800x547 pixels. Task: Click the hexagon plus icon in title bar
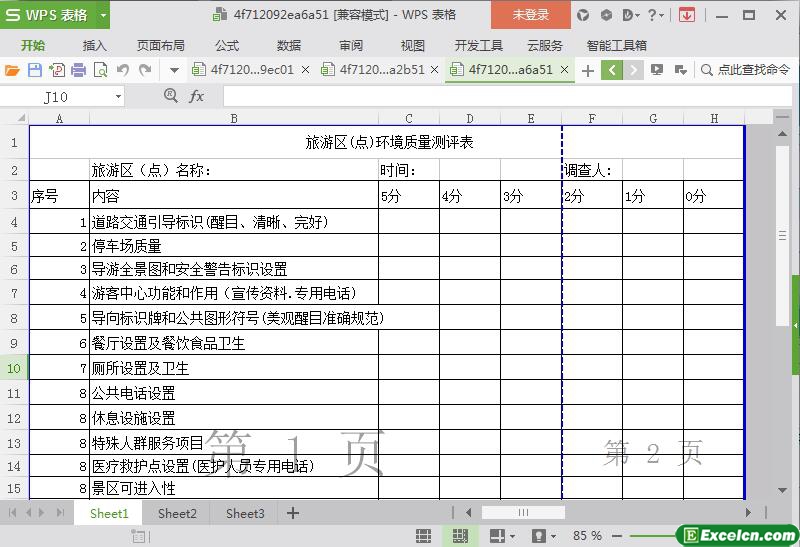pos(606,15)
